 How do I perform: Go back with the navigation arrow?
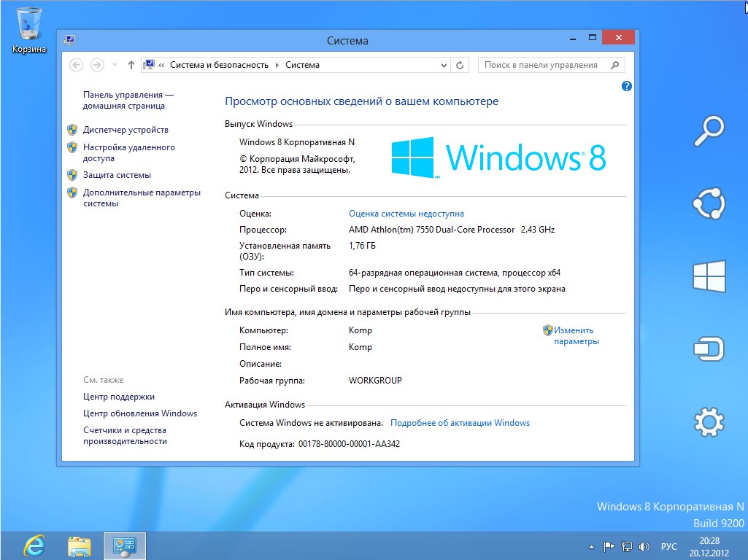(77, 65)
